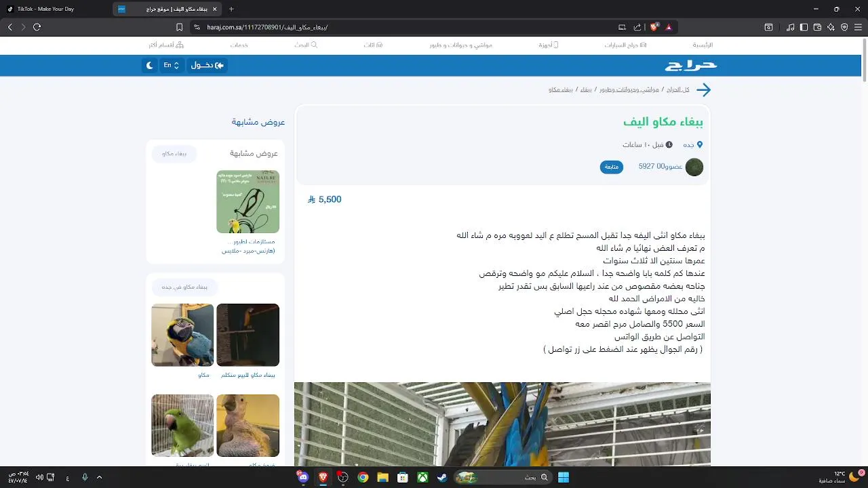Open ببغاء مكاو للبيع متكلم thumbnail
This screenshot has width=868, height=488.
[x=248, y=335]
